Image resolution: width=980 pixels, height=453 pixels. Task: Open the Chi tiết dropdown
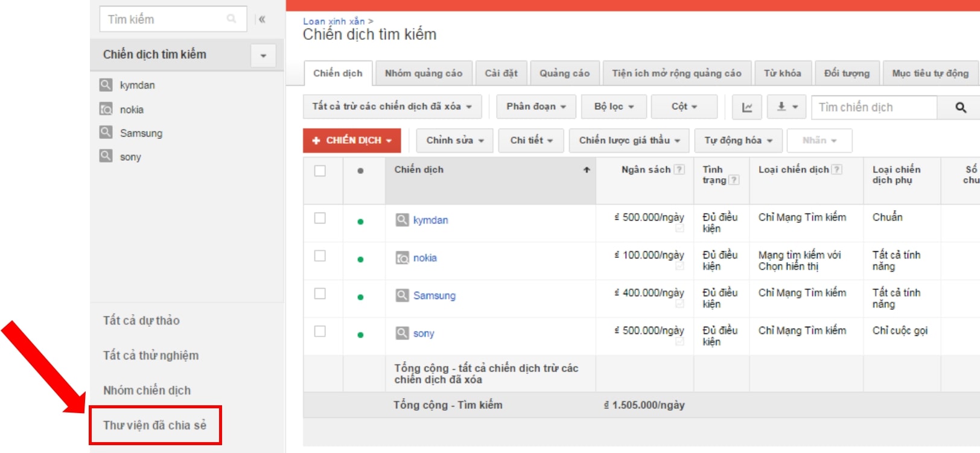531,140
